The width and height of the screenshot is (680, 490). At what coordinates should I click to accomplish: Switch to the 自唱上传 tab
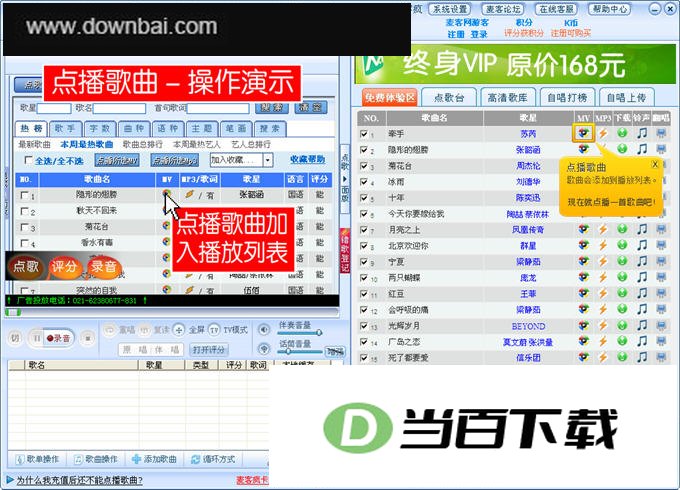click(x=626, y=98)
